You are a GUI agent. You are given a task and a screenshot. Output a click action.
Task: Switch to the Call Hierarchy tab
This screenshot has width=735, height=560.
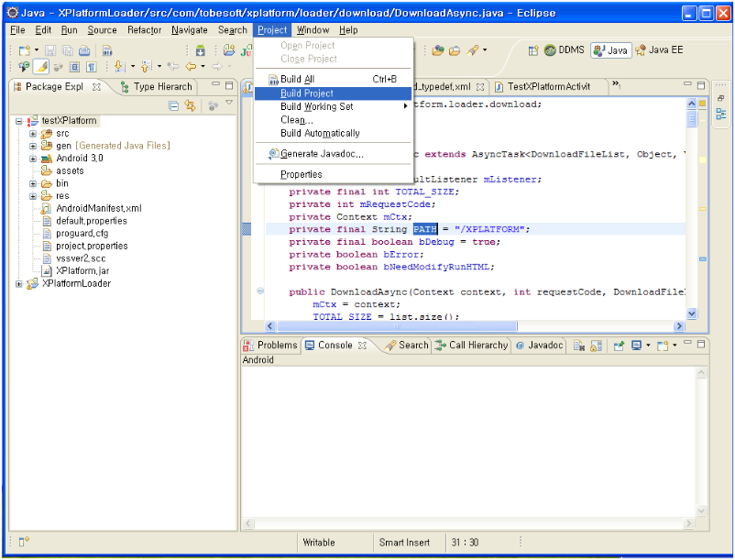(471, 346)
